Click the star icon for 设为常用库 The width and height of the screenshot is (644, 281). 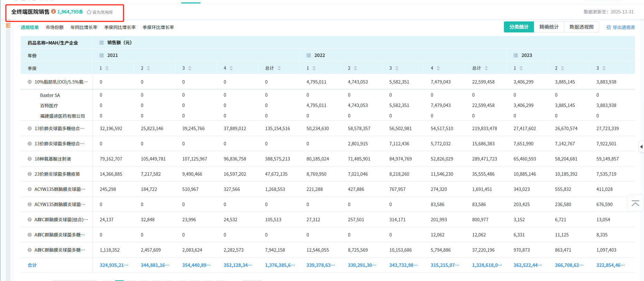89,12
